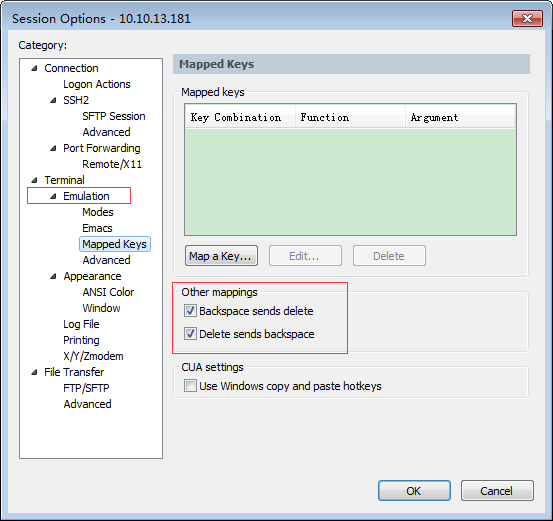Screen dimensions: 553x521
Task: Open Emacs settings
Action: click(x=97, y=228)
